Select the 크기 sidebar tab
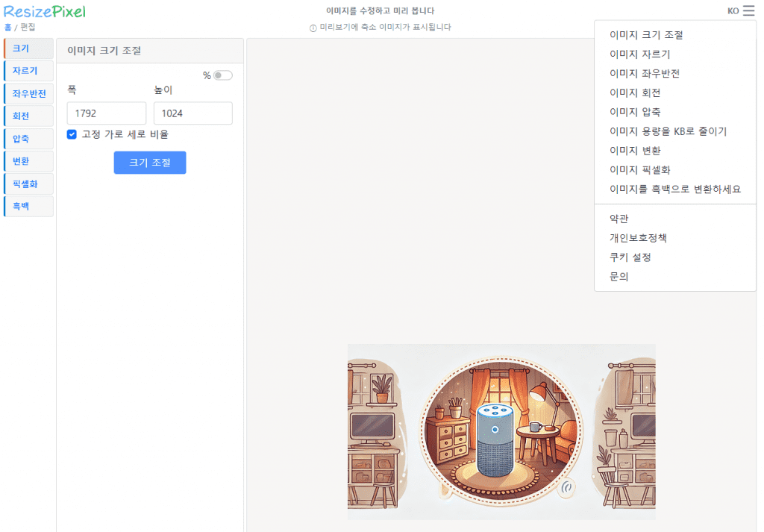764x532 pixels. click(28, 48)
